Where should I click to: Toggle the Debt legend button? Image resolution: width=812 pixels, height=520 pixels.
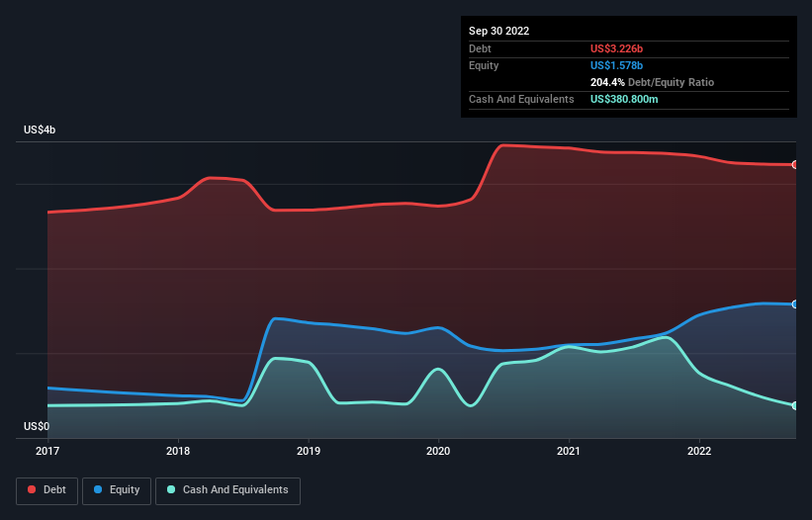coord(47,490)
